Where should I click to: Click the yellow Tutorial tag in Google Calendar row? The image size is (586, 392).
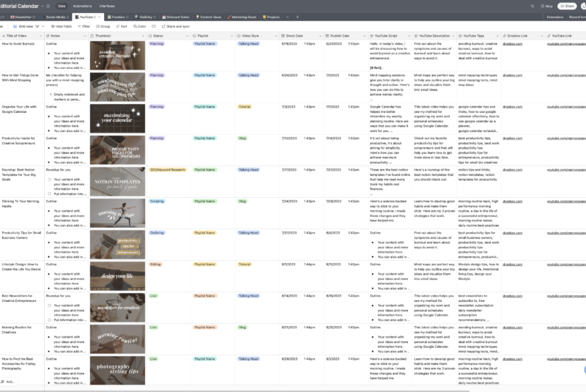[x=245, y=107]
